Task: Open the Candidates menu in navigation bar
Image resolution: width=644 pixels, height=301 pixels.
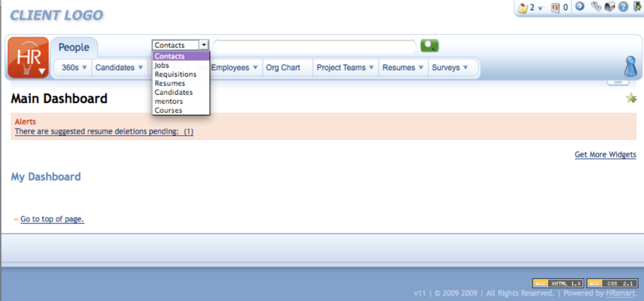Action: click(x=118, y=68)
